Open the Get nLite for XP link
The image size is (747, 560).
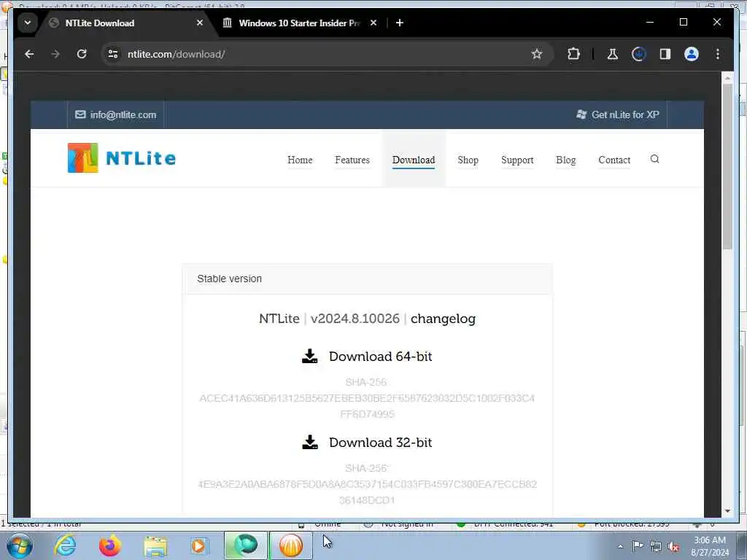click(x=618, y=114)
